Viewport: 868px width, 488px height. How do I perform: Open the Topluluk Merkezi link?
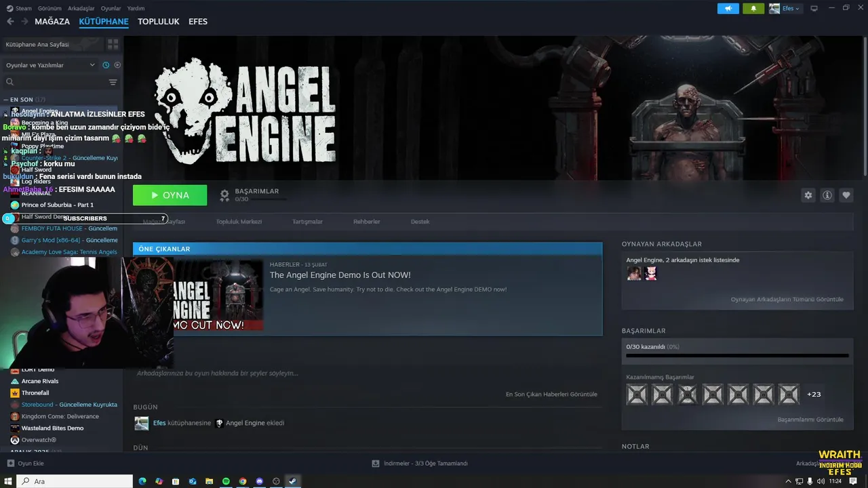[239, 222]
